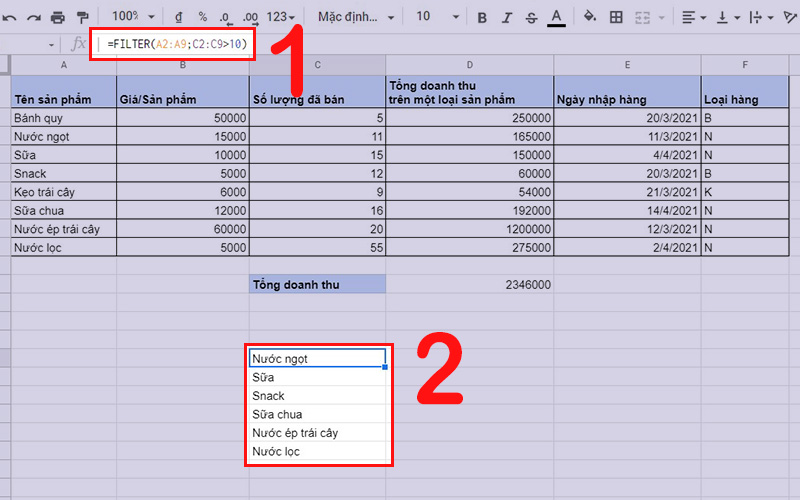Open the horizontal align menu
Screen dimensions: 800x500
[x=694, y=17]
